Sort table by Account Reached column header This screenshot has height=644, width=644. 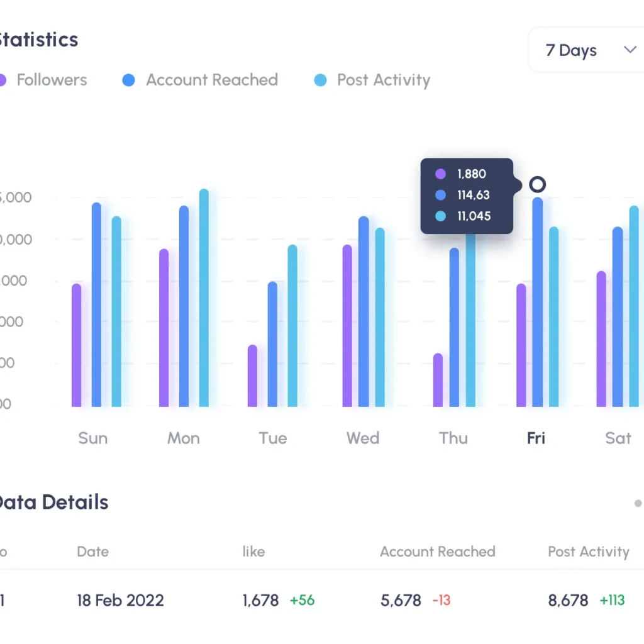437,552
